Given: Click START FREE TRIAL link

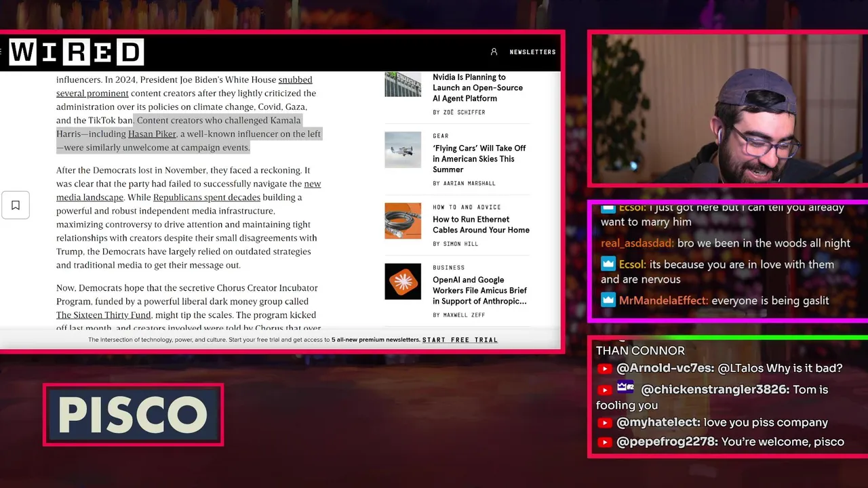Looking at the screenshot, I should 460,340.
